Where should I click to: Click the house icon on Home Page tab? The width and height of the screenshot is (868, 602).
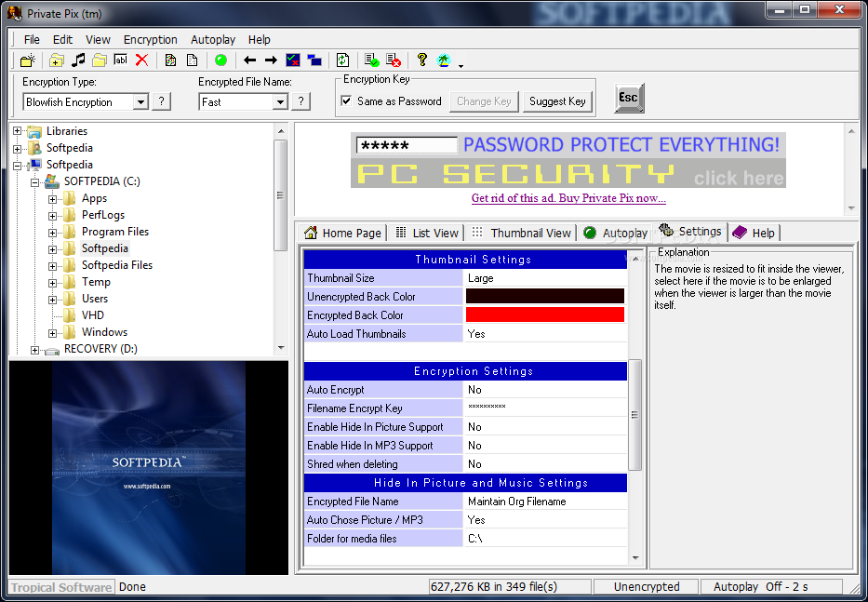click(x=311, y=233)
